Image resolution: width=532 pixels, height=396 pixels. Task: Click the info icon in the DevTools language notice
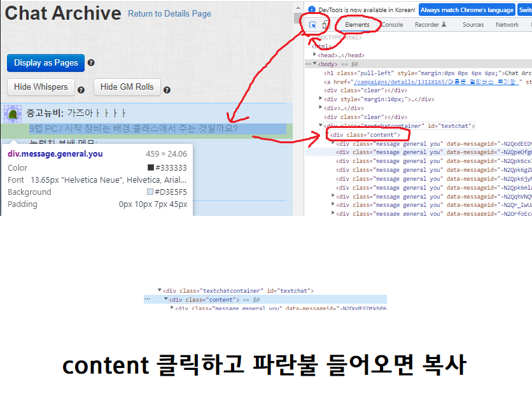312,10
